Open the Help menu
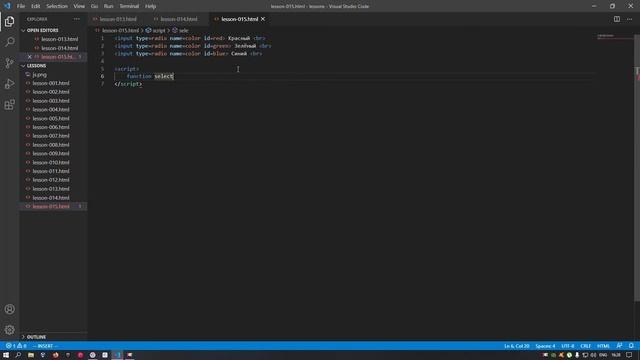The height and width of the screenshot is (360, 640). (151, 6)
